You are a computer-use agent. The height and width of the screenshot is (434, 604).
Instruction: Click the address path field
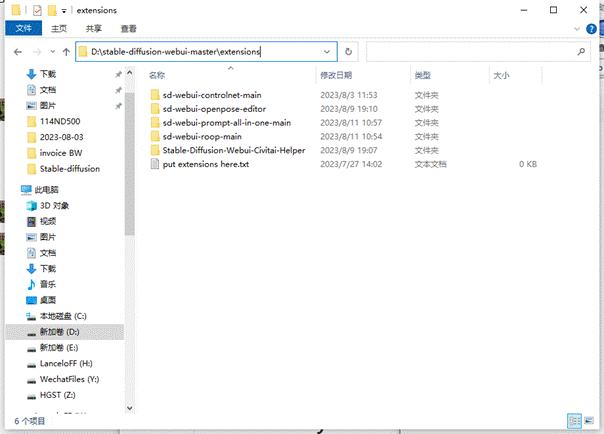click(206, 52)
